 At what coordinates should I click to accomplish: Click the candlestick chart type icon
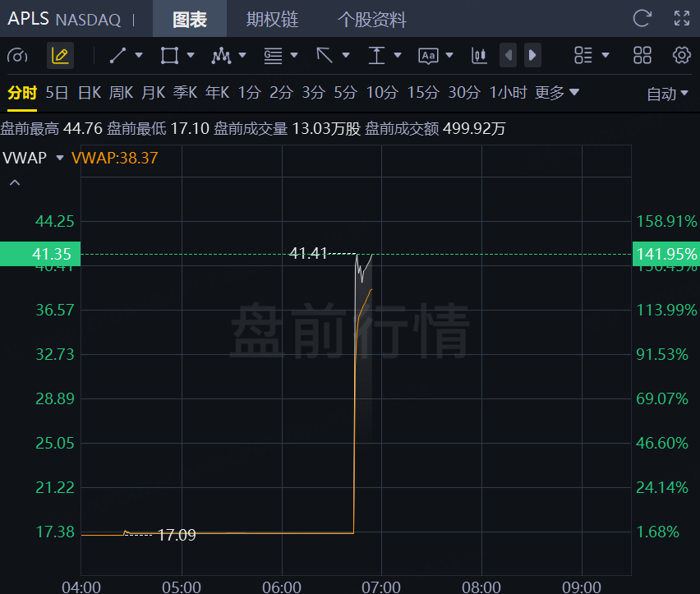pos(480,56)
